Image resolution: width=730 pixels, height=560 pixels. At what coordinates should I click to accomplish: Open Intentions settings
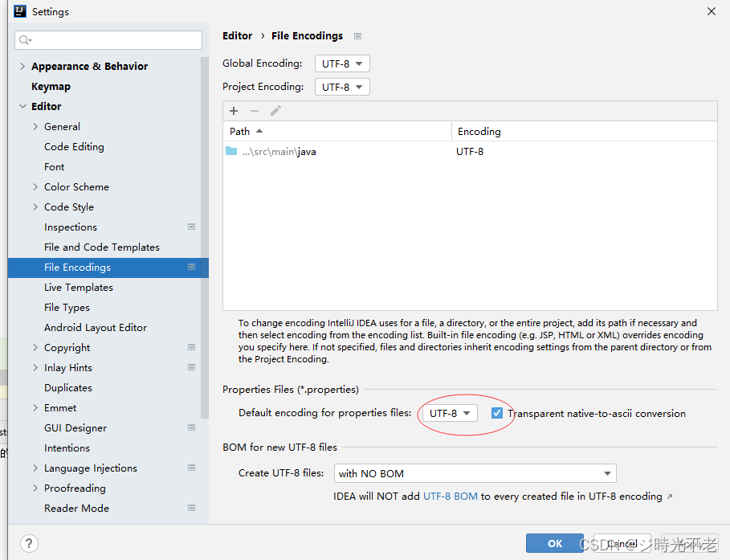click(67, 448)
